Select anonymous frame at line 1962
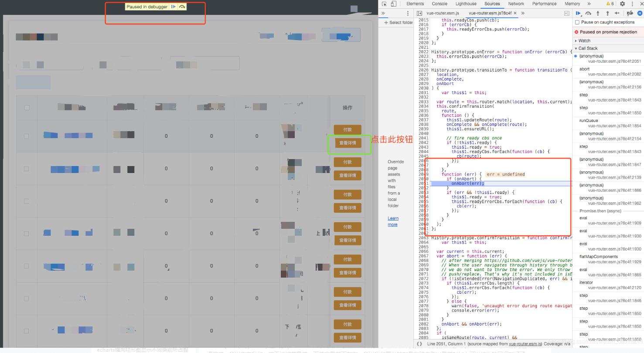644x353 pixels. pyautogui.click(x=607, y=201)
